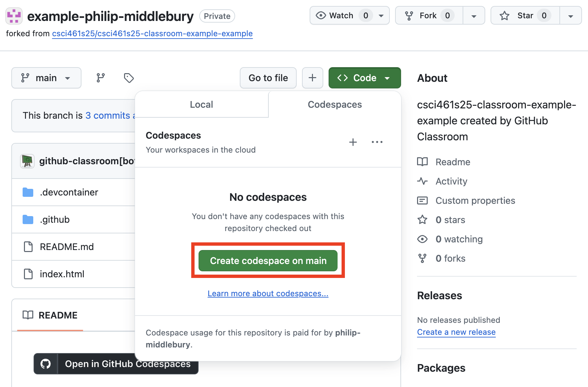Screen dimensions: 588x387
Task: Open the github-classroom[bot] author name
Action: [87, 161]
